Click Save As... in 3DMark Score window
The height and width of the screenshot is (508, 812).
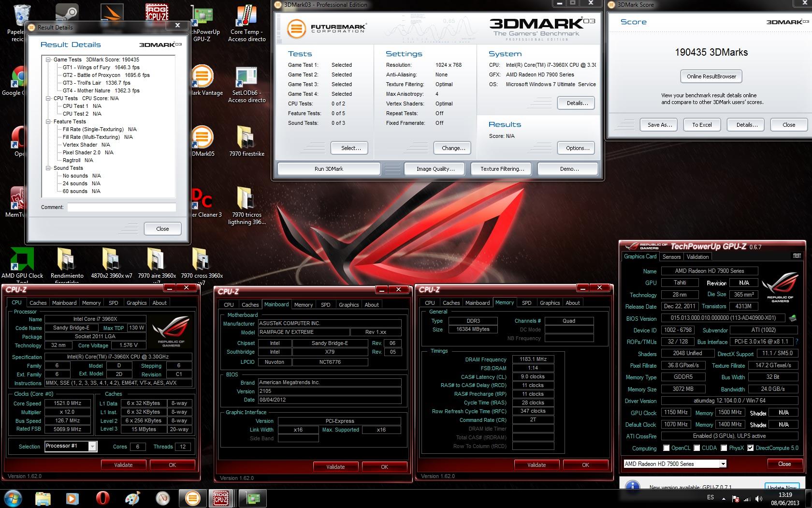click(x=660, y=125)
